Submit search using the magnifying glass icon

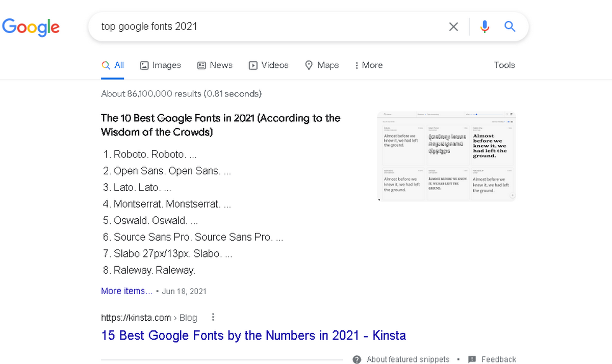tap(510, 27)
